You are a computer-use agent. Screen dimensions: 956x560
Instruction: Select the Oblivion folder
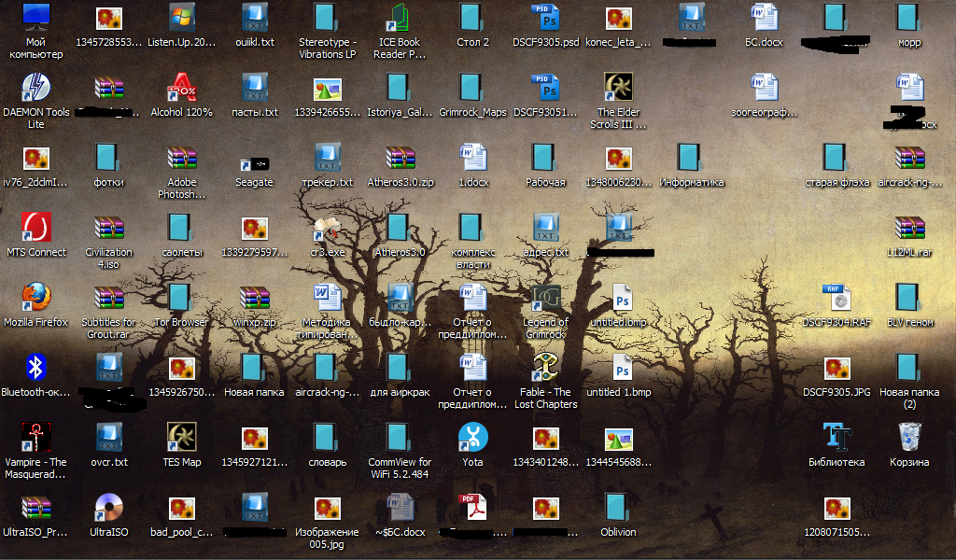point(618,509)
